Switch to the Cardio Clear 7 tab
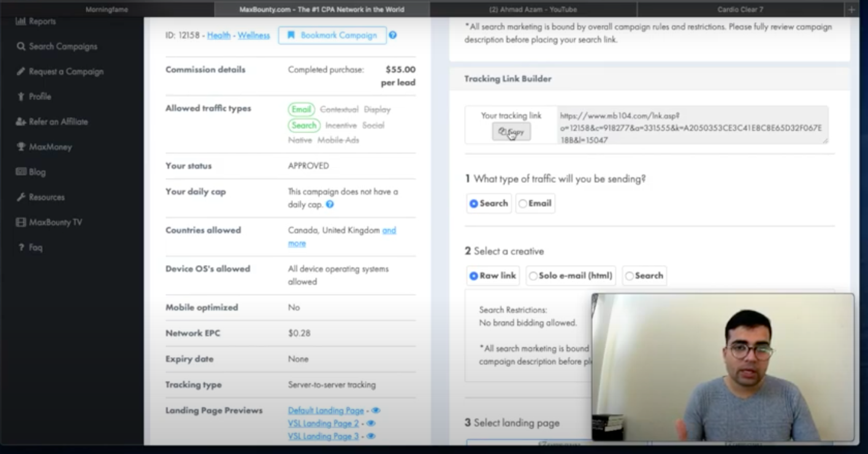868x454 pixels. [x=740, y=10]
